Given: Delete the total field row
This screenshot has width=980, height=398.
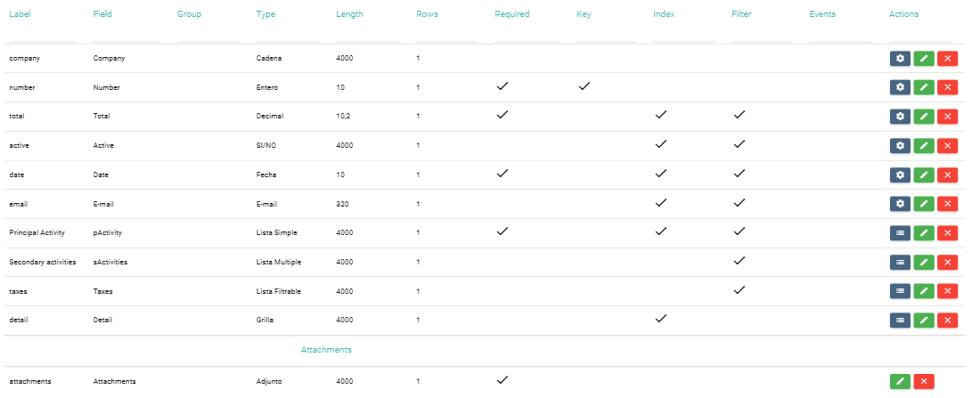Looking at the screenshot, I should 948,117.
